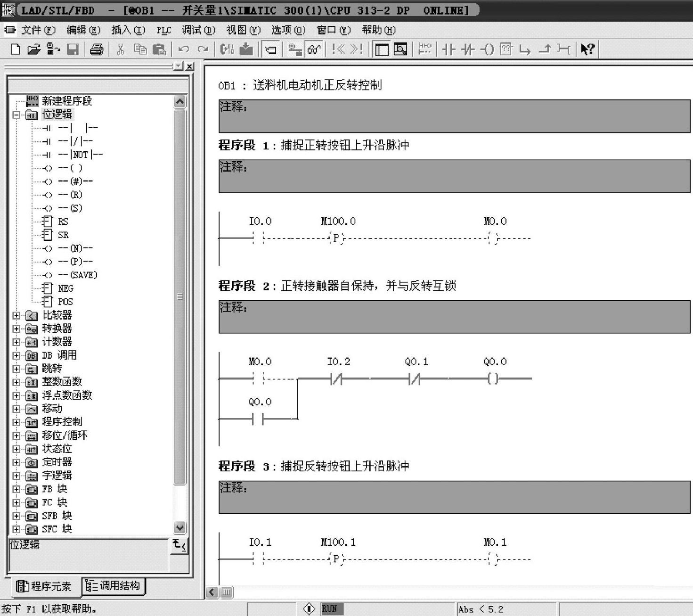The height and width of the screenshot is (616, 693).
Task: Insert an output coil from toolbar
Action: [487, 49]
